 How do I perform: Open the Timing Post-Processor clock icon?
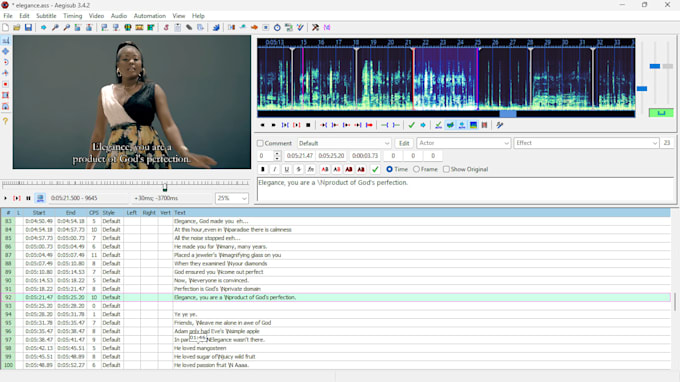[x=277, y=27]
